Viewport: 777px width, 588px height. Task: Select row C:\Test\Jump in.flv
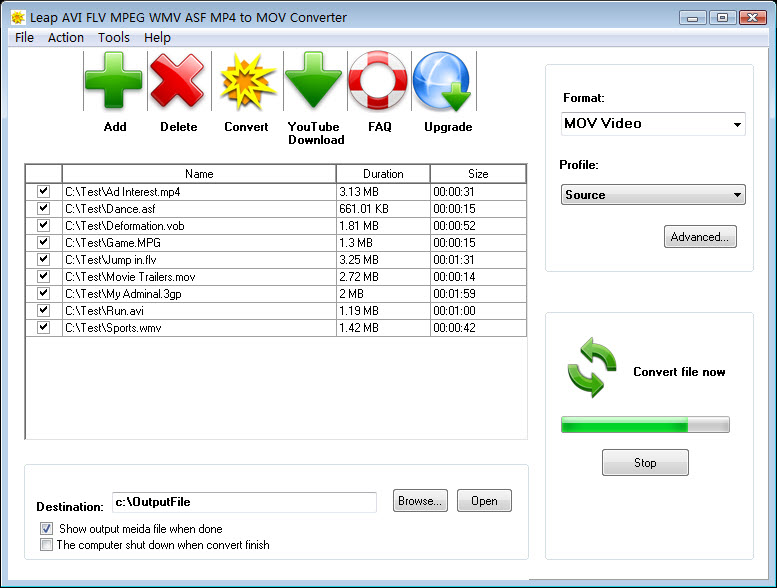point(276,260)
